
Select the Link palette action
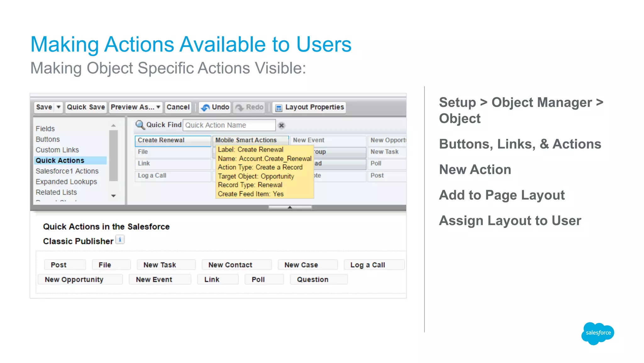(x=173, y=164)
